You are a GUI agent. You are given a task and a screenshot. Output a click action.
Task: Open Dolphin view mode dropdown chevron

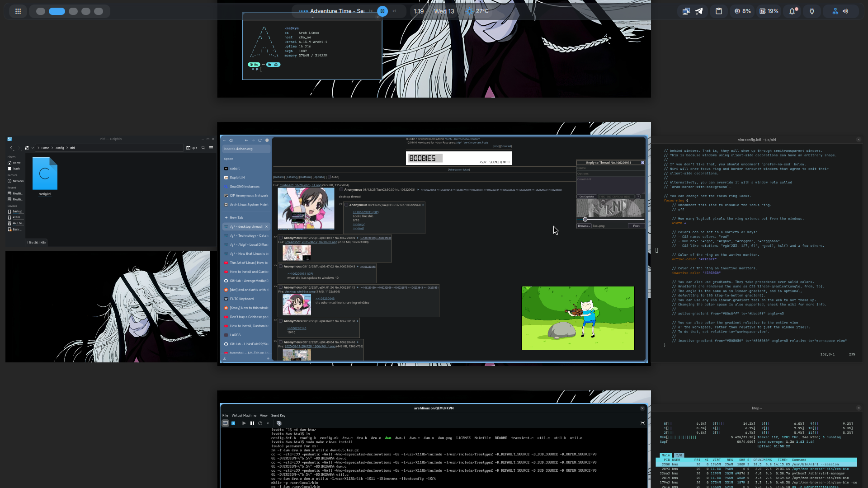(x=33, y=148)
